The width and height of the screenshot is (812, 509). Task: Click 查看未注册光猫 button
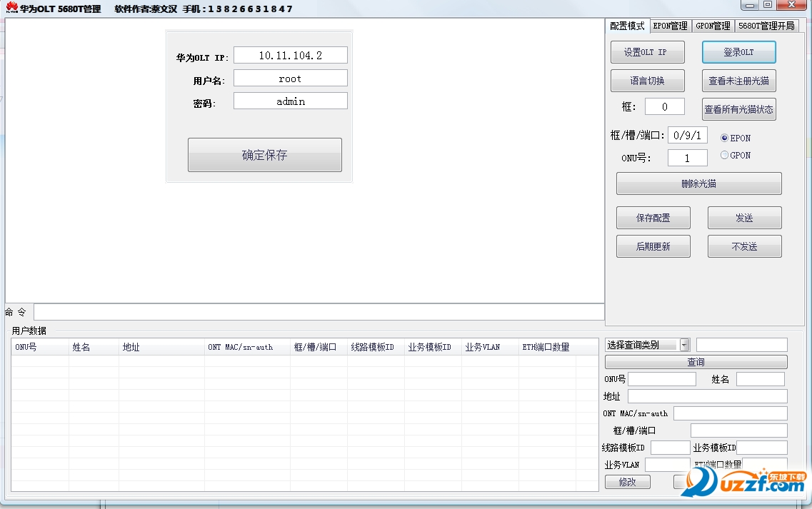click(x=739, y=81)
